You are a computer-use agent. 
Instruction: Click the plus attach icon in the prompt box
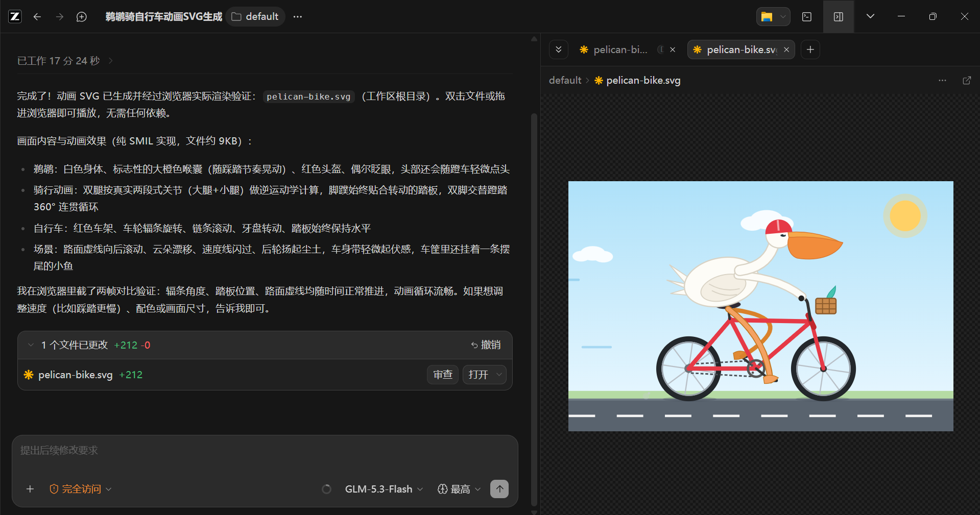click(x=30, y=489)
